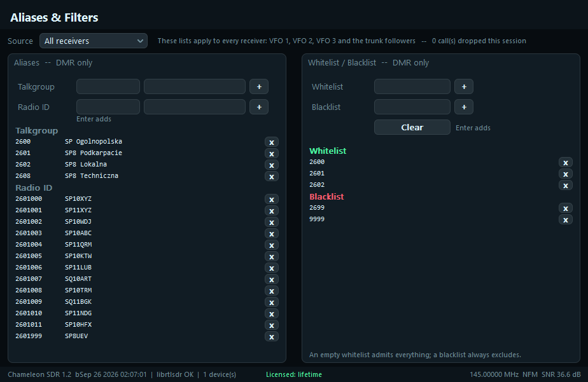Delete 2699 from the Blacklist

(566, 208)
